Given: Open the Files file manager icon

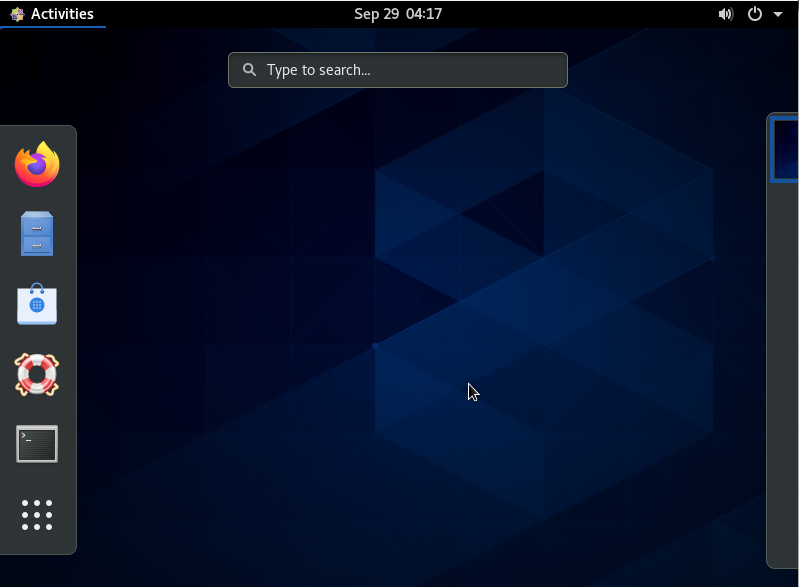Looking at the screenshot, I should pos(37,234).
